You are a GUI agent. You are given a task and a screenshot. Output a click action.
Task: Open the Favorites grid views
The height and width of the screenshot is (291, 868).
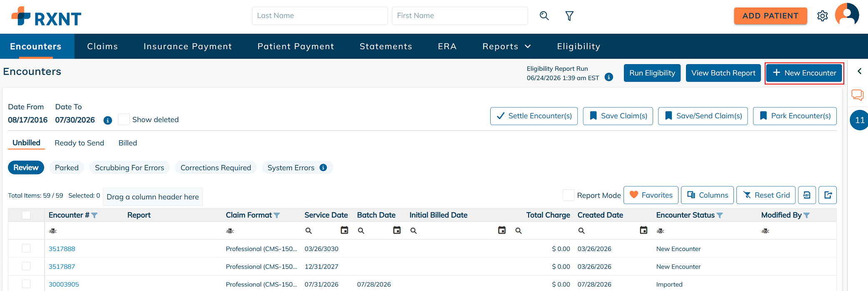[651, 195]
